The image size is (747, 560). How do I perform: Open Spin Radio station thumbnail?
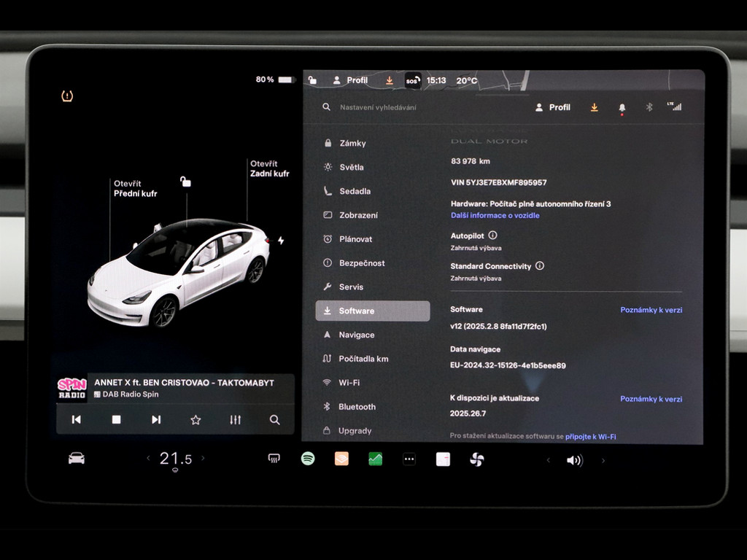(72, 389)
